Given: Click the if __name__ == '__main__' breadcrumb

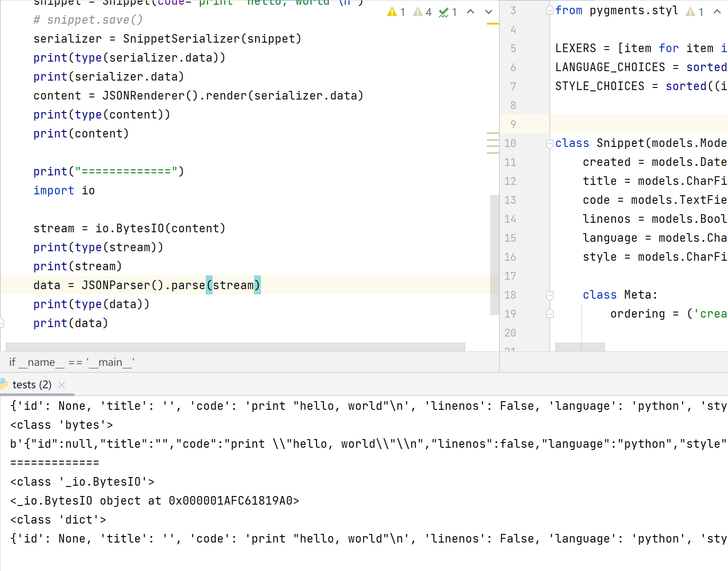Looking at the screenshot, I should [72, 362].
